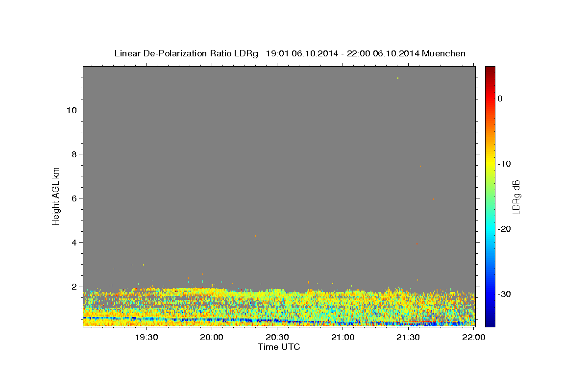
Task: Click the height tick label 10
Action: point(72,110)
